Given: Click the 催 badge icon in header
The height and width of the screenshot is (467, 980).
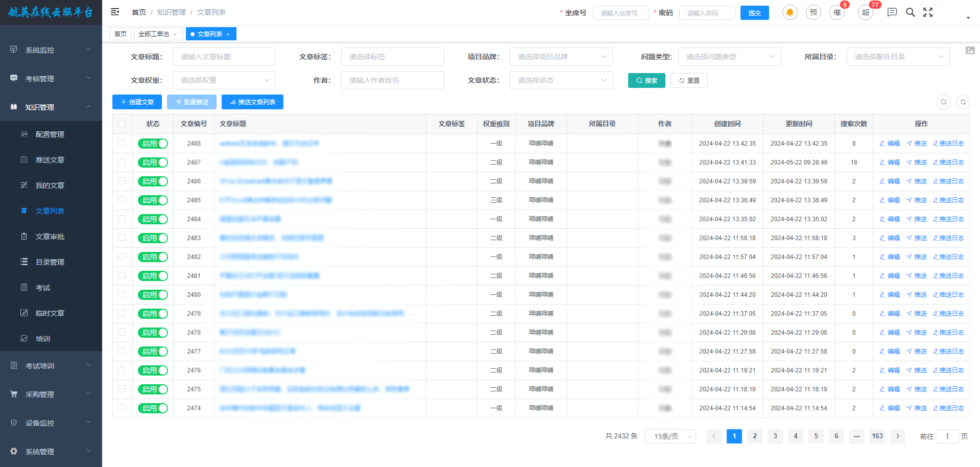Looking at the screenshot, I should 837,12.
